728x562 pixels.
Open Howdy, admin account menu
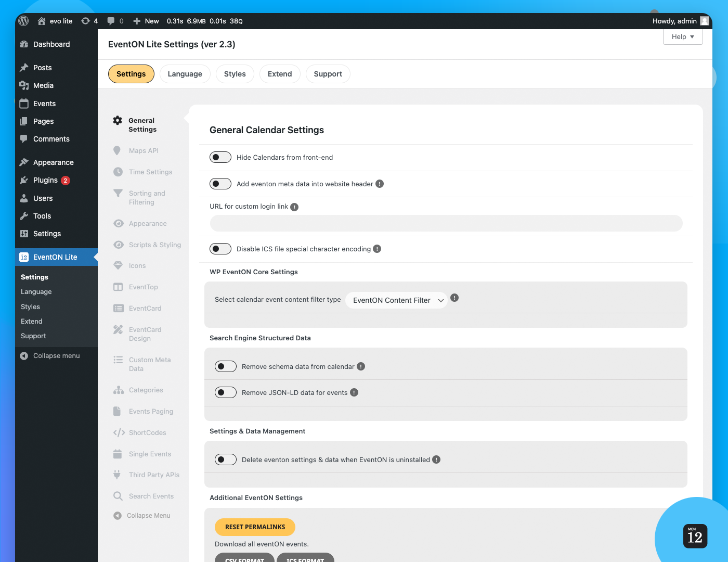coord(681,21)
